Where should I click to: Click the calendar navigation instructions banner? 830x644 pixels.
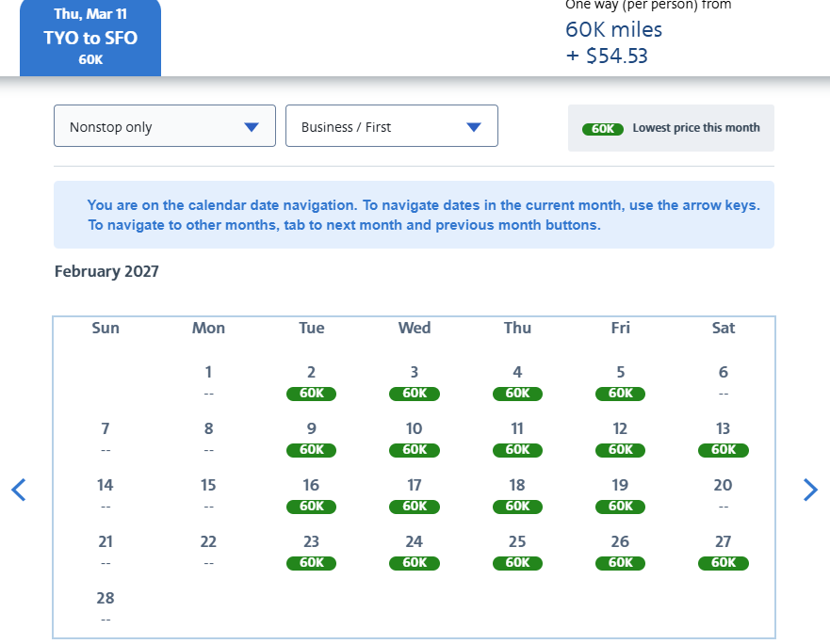tap(414, 215)
